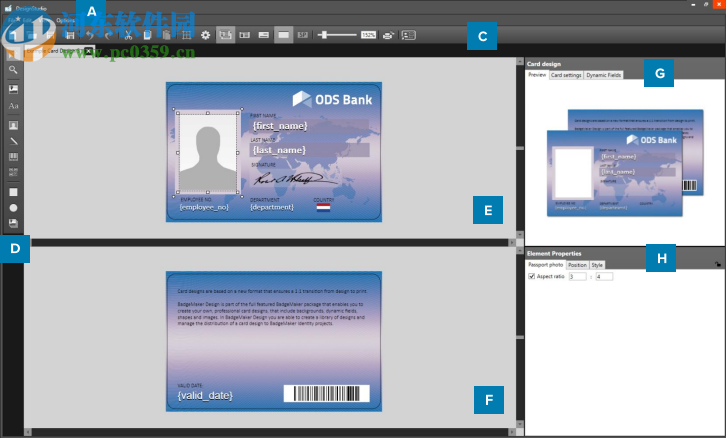Open the Style properties tab
This screenshot has height=438, width=726.
(x=597, y=265)
